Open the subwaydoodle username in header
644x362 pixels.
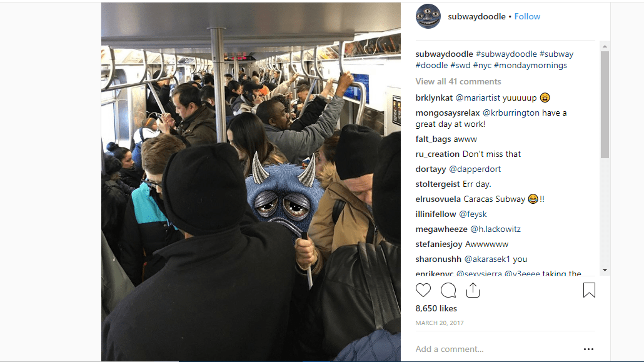click(476, 16)
